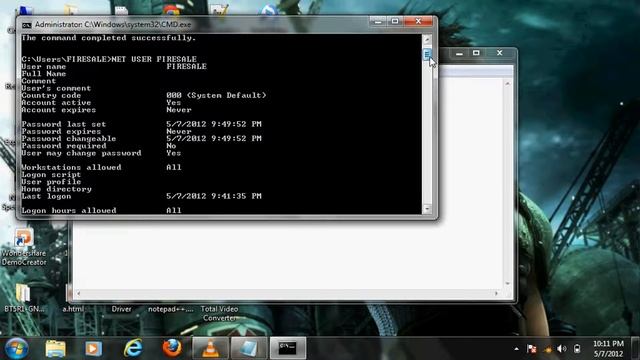Click the CMD window title bar text
The width and height of the screenshot is (640, 360).
pyautogui.click(x=113, y=24)
